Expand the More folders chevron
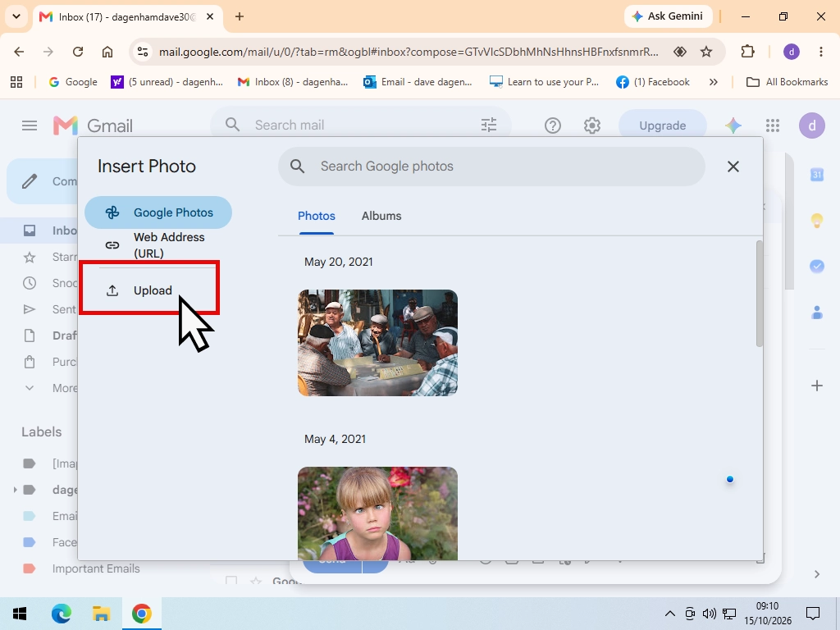 (x=30, y=388)
